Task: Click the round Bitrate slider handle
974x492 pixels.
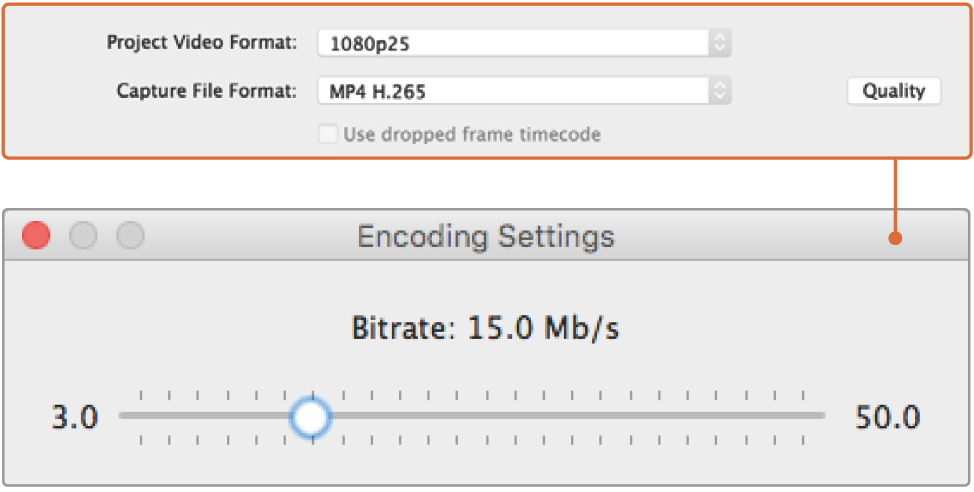Action: coord(311,416)
